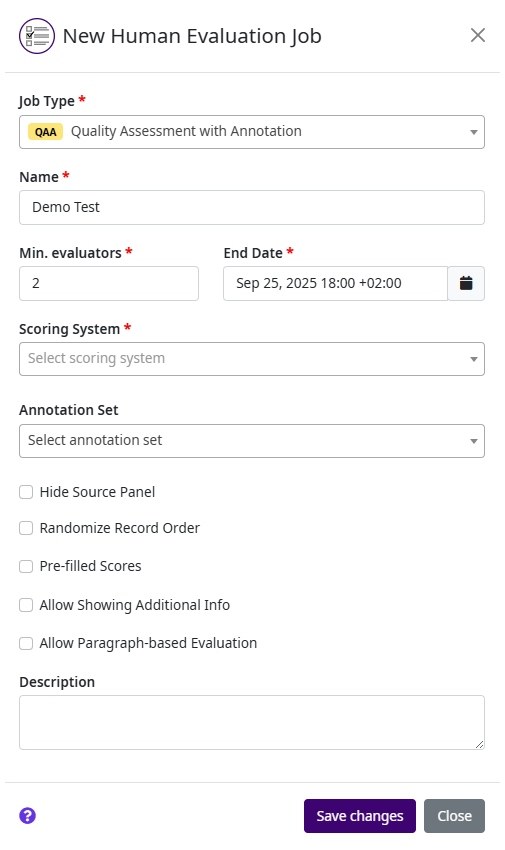
Task: Enable Allow Showing Additional Info
Action: (26, 605)
